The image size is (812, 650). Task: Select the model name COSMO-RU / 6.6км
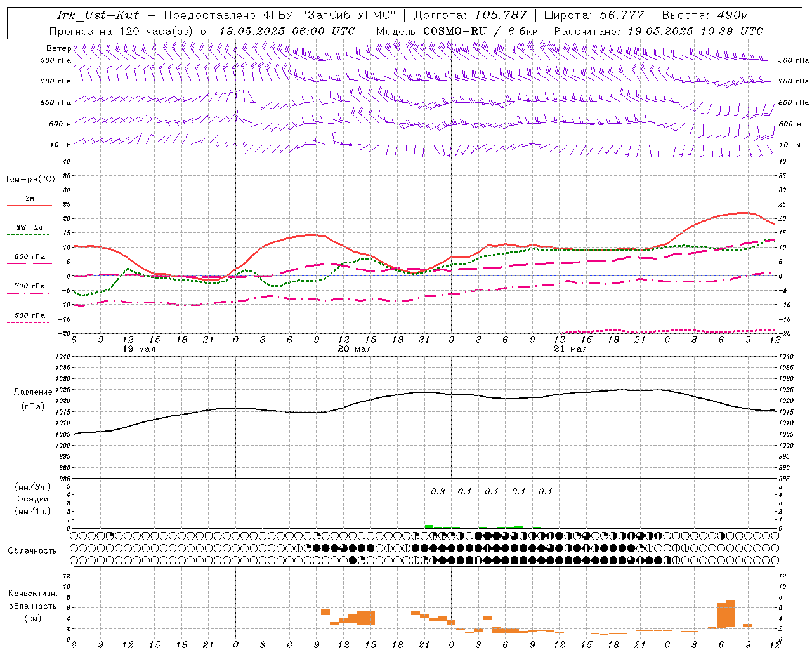coord(481,31)
